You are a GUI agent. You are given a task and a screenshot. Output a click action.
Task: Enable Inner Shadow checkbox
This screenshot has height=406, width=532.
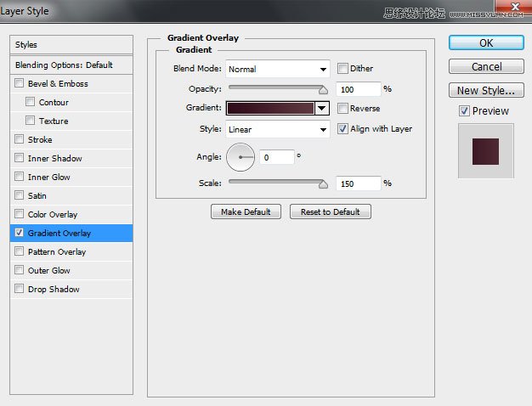(20, 158)
